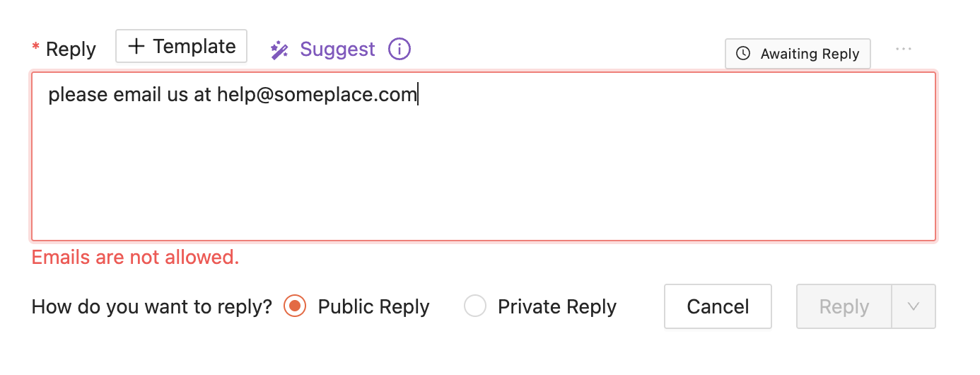Open the three-dot more options menu
The height and width of the screenshot is (375, 980).
[x=904, y=49]
